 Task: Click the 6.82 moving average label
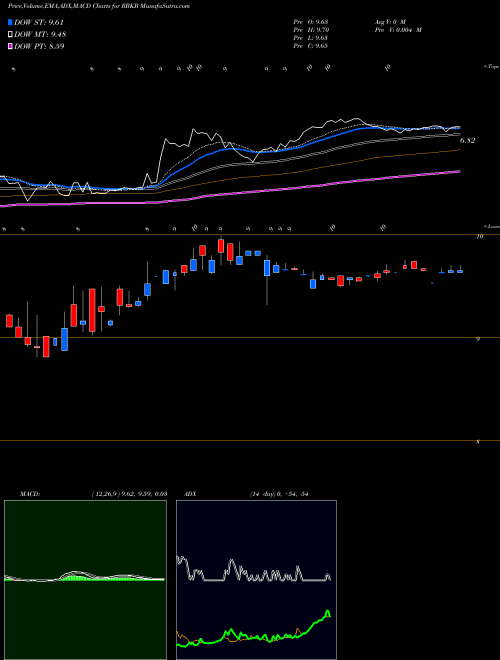click(467, 141)
